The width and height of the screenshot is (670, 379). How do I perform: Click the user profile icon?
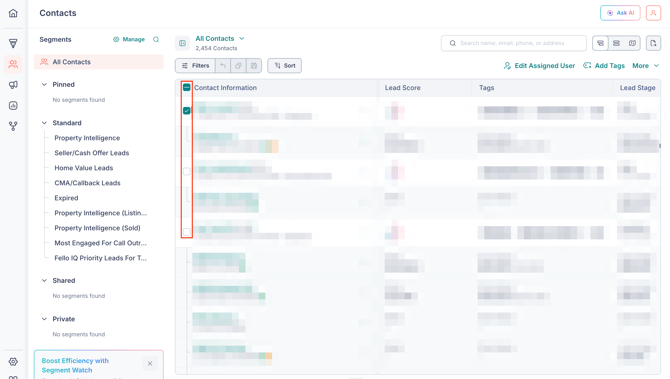pos(653,13)
